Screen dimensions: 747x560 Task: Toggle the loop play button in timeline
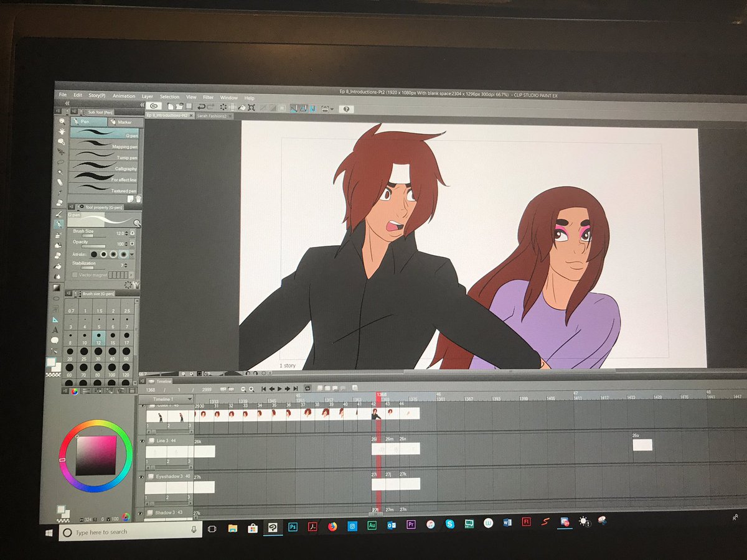[307, 388]
